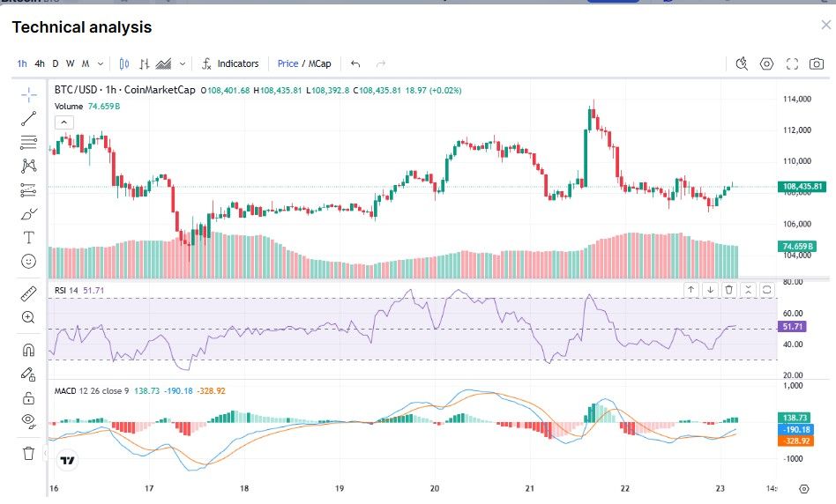Toggle lock all drawing tools
This screenshot has height=504, width=836.
(28, 397)
